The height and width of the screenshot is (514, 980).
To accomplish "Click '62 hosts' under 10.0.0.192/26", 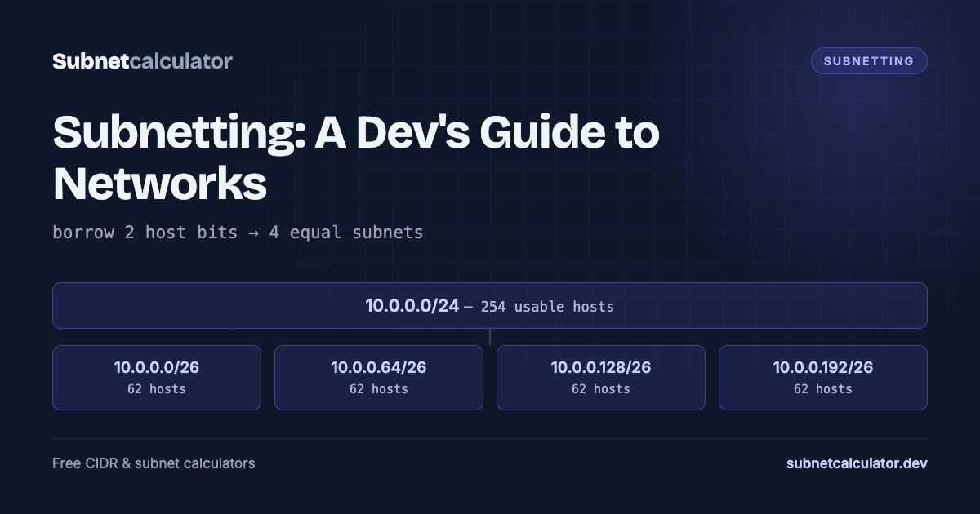I will [823, 389].
